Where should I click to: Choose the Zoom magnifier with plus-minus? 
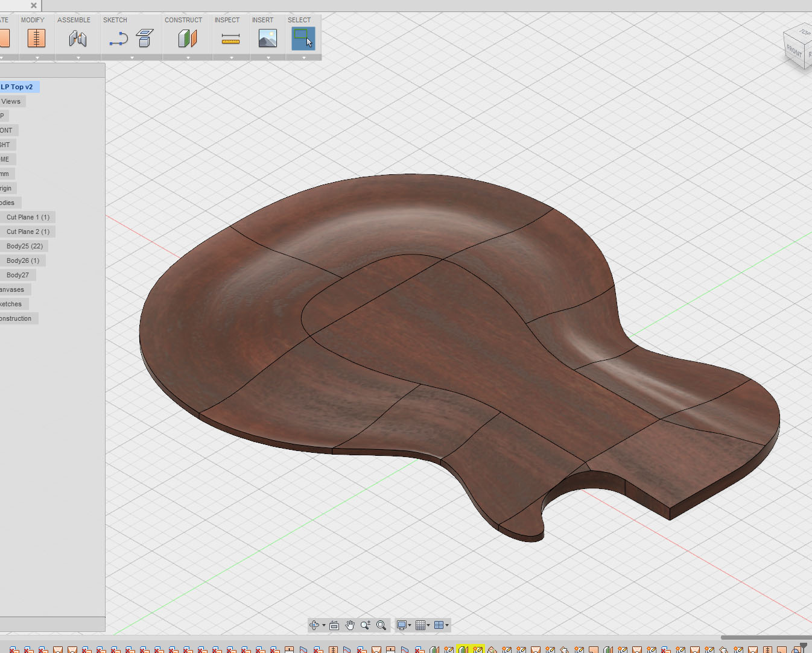366,625
